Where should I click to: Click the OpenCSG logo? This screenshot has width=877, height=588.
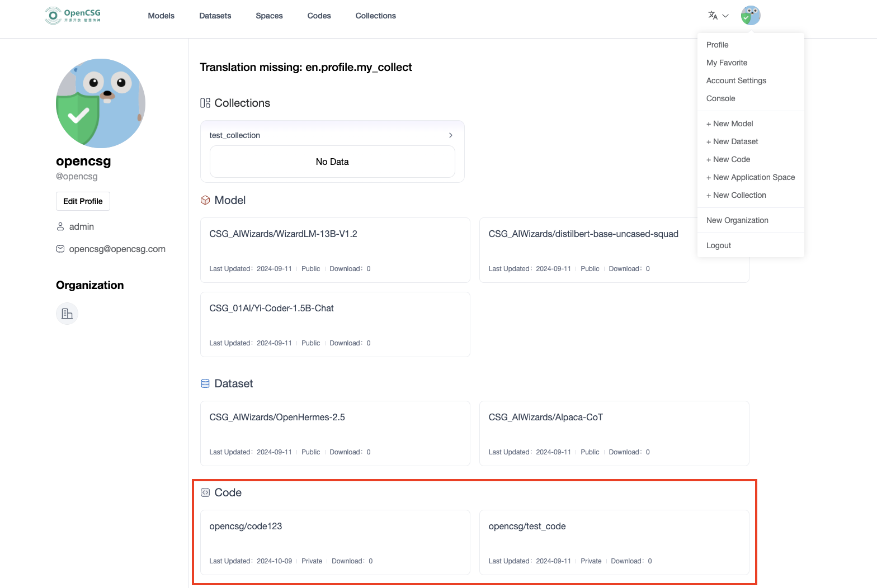(73, 16)
